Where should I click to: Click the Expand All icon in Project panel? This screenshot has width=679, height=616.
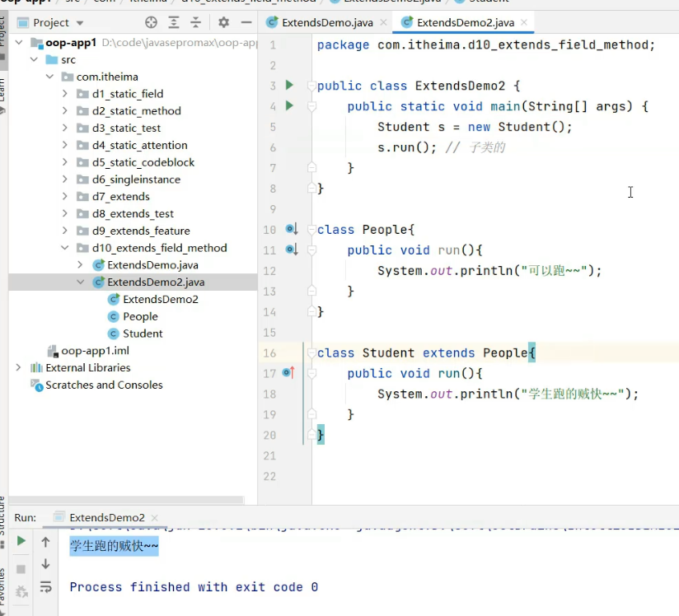pos(174,22)
